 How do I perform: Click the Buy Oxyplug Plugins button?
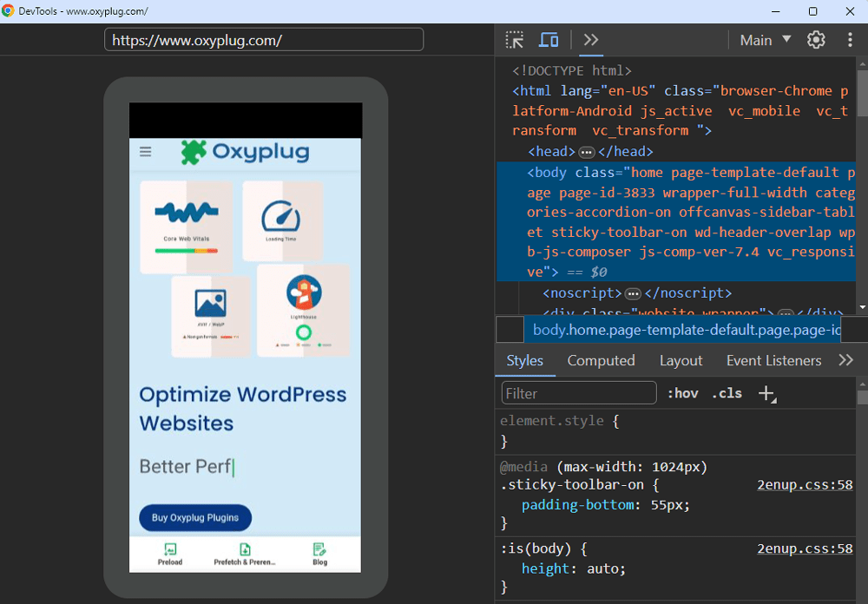point(195,517)
